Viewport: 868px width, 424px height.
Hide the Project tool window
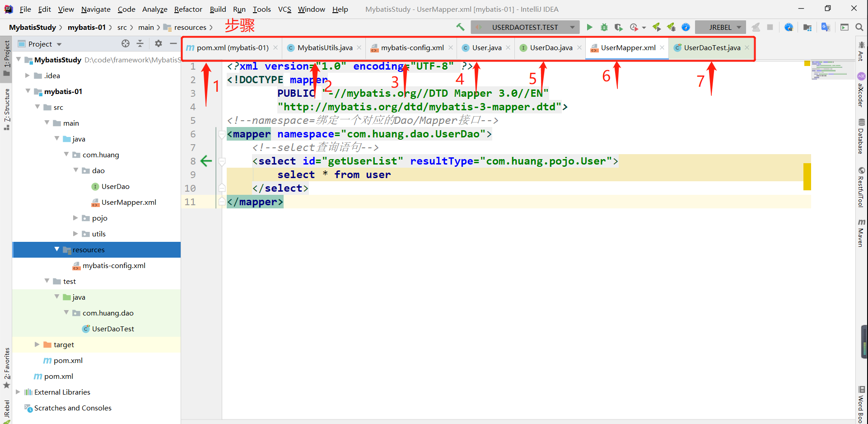tap(173, 43)
